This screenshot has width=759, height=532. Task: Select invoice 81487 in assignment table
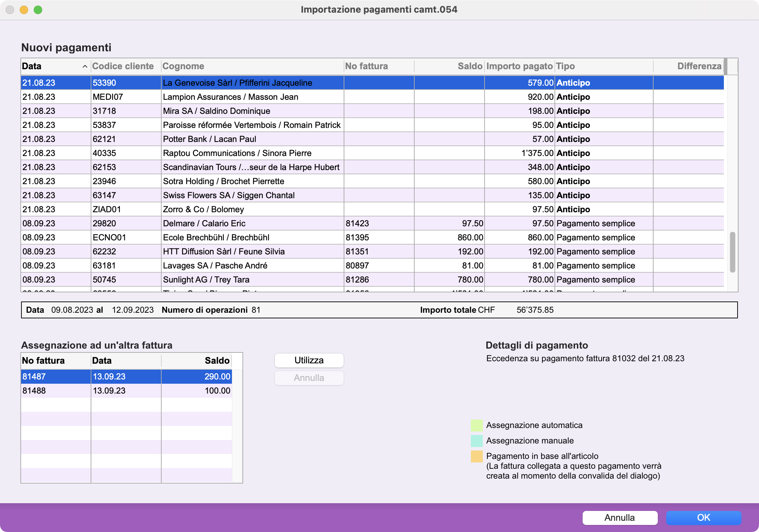click(126, 376)
